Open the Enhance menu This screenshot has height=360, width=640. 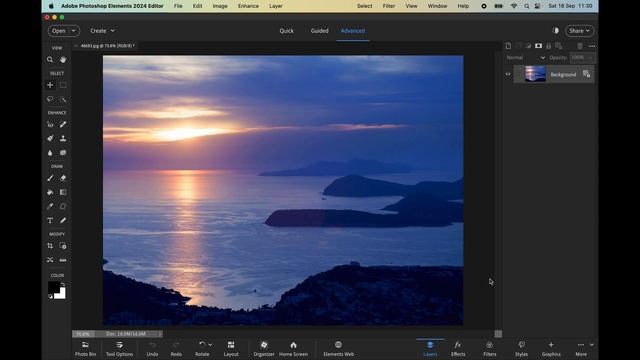tap(248, 6)
